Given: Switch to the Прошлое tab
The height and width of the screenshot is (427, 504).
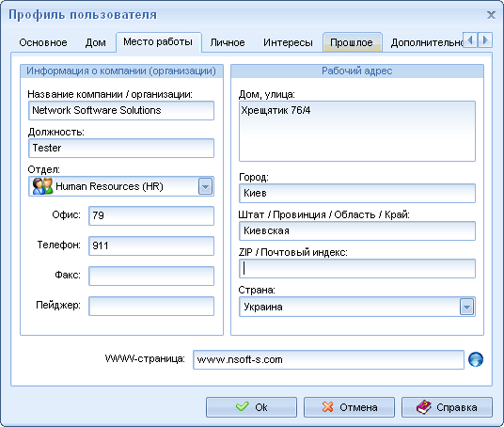Looking at the screenshot, I should click(352, 42).
